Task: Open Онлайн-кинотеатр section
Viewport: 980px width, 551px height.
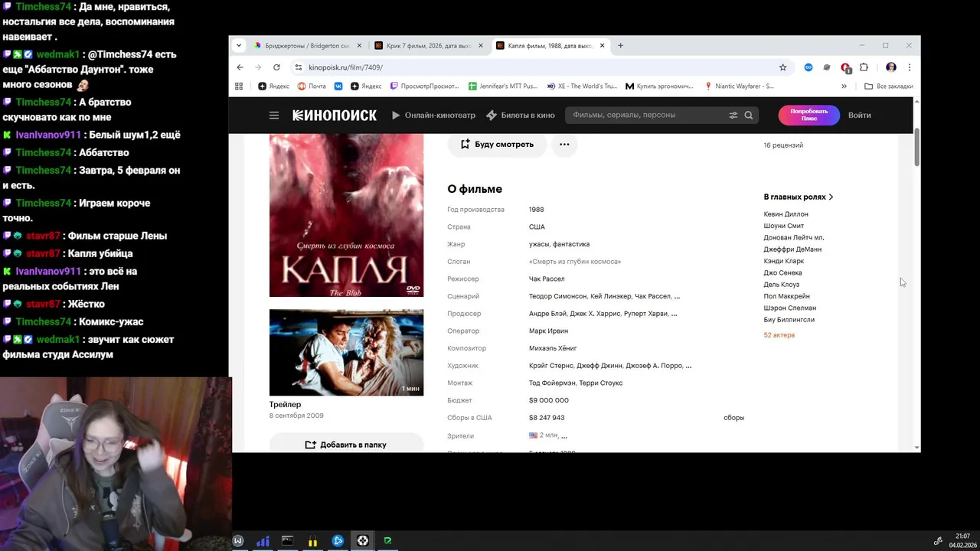Action: point(433,115)
